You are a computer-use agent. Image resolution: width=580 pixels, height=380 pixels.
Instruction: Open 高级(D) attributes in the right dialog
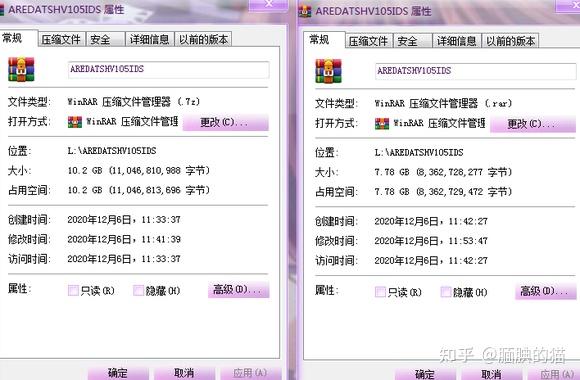tap(546, 291)
